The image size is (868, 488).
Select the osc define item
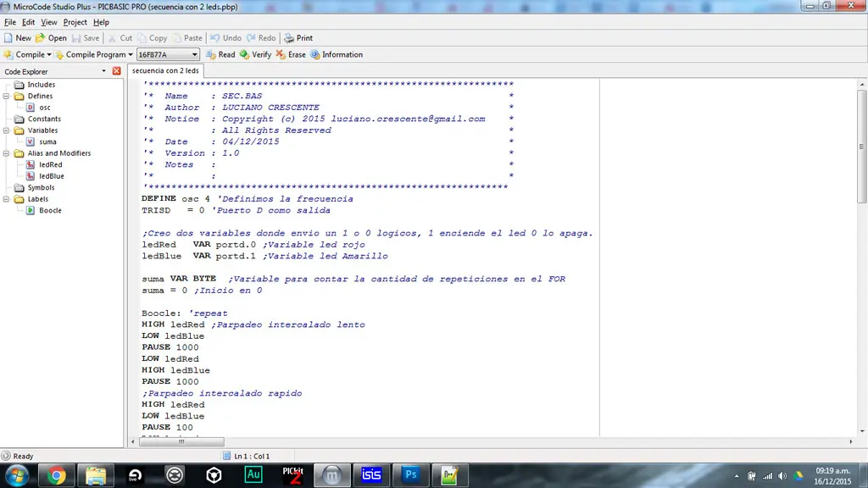[x=44, y=108]
